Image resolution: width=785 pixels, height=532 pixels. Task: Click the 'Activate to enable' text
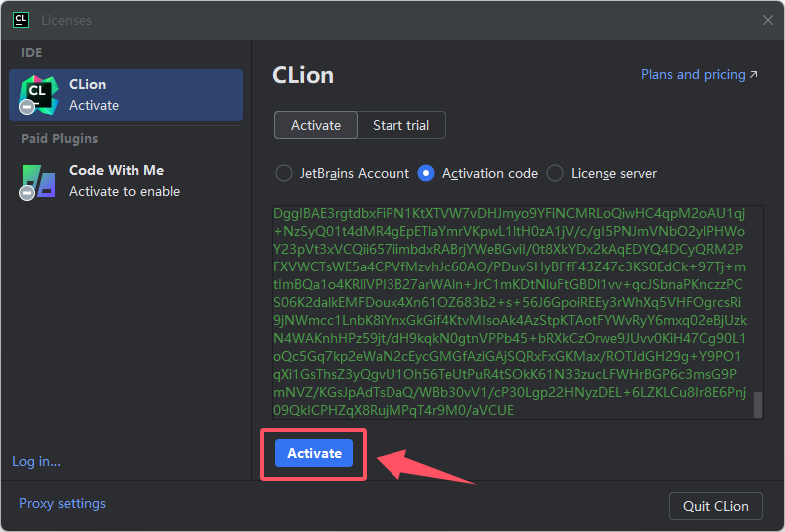point(124,192)
